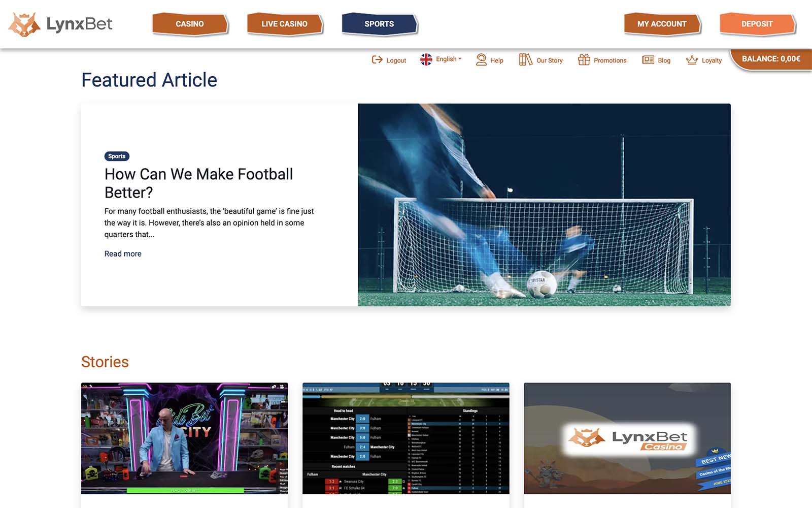
Task: Open the Promotions link text
Action: [610, 60]
